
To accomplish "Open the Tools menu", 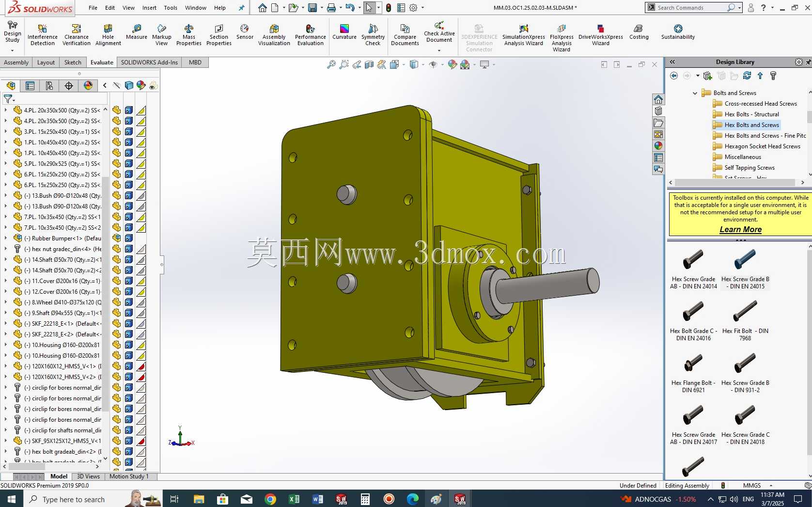I will pyautogui.click(x=171, y=8).
